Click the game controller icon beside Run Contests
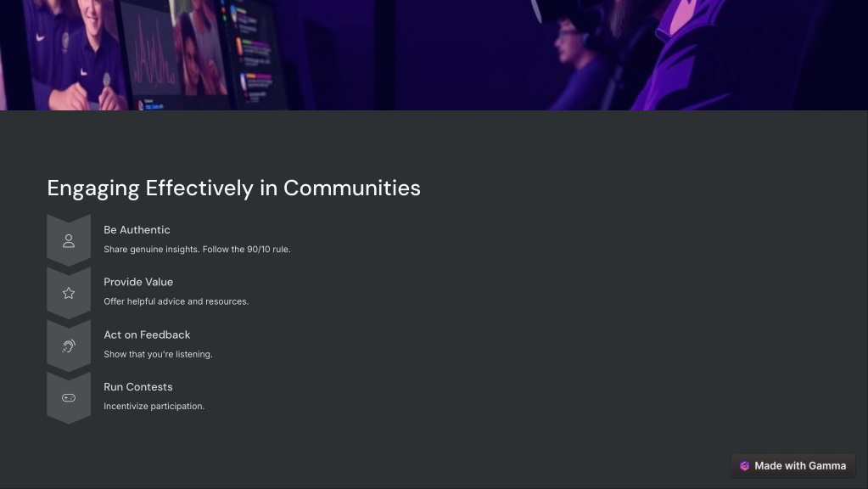 click(x=69, y=397)
